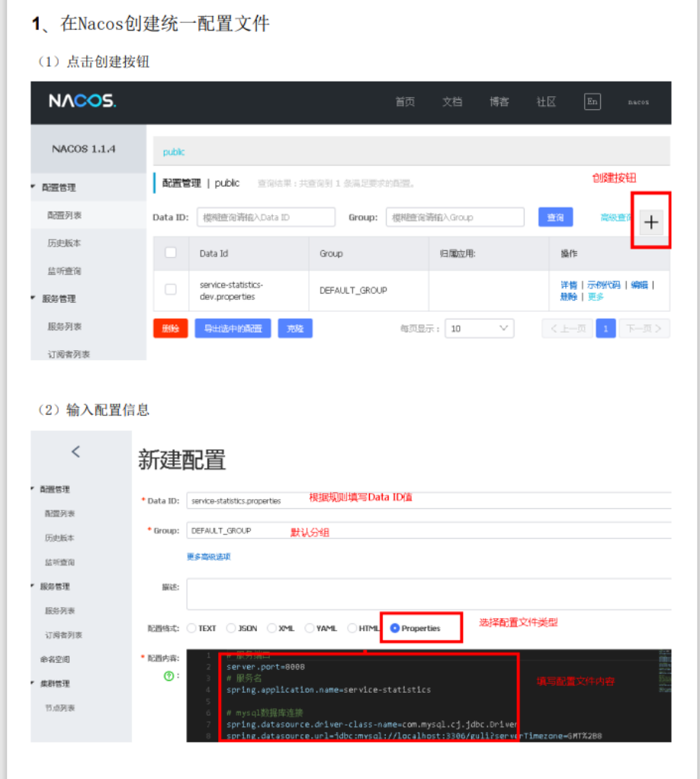
Task: Open 历史版本 in the upper sidebar
Action: (64, 243)
